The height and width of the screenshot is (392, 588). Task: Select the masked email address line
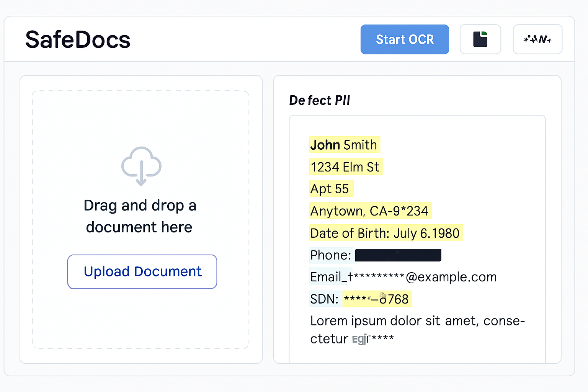pyautogui.click(x=403, y=277)
